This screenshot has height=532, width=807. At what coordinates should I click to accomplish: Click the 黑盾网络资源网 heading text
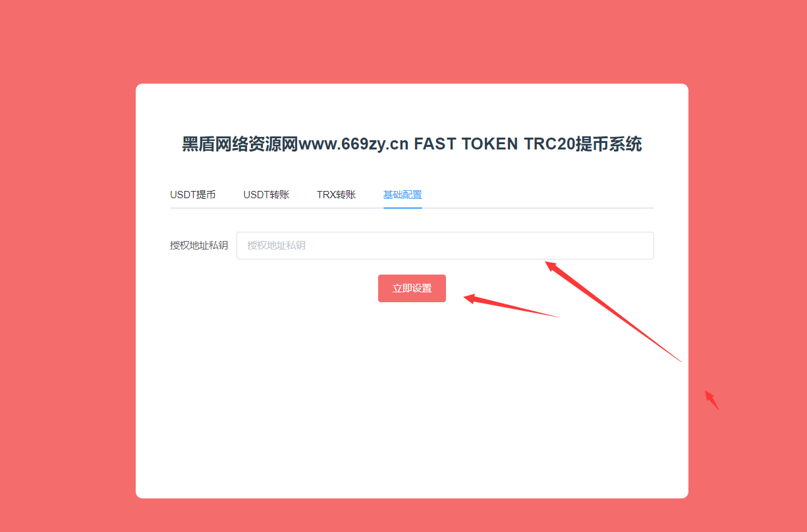tap(240, 144)
